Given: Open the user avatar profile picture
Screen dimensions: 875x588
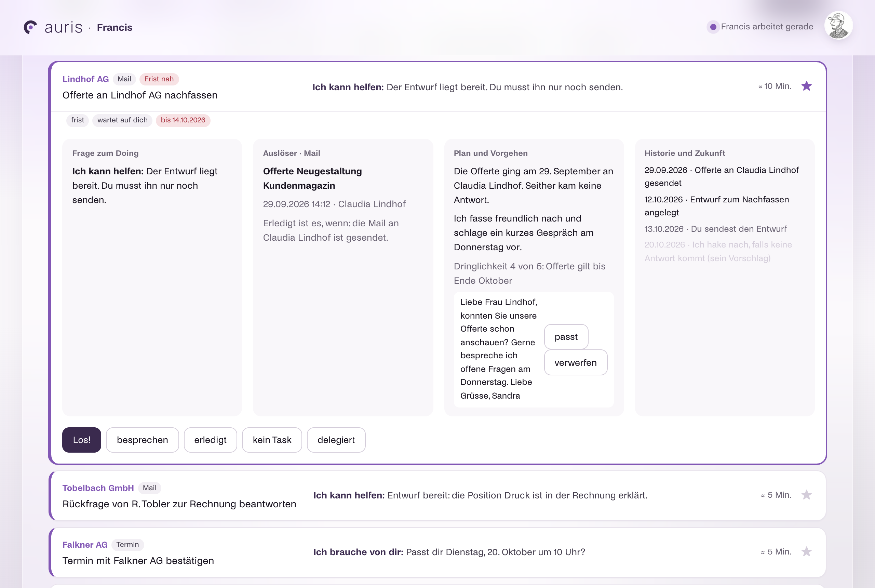Looking at the screenshot, I should click(x=838, y=26).
